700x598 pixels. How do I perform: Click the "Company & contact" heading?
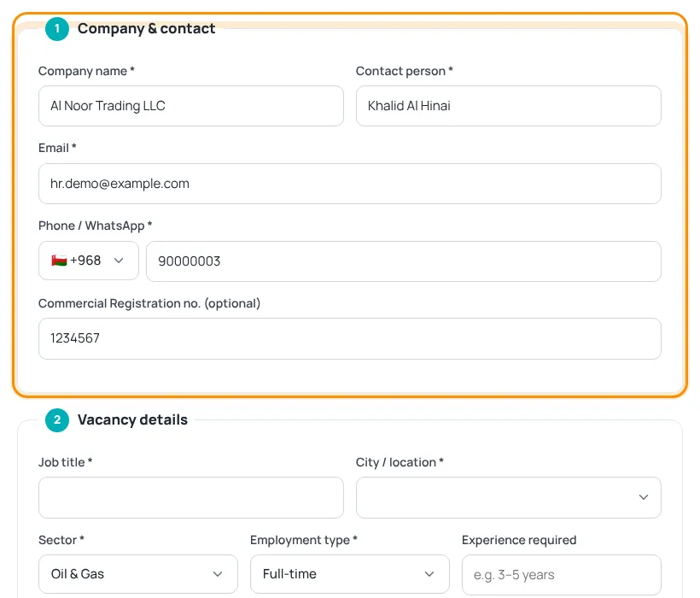coord(147,28)
